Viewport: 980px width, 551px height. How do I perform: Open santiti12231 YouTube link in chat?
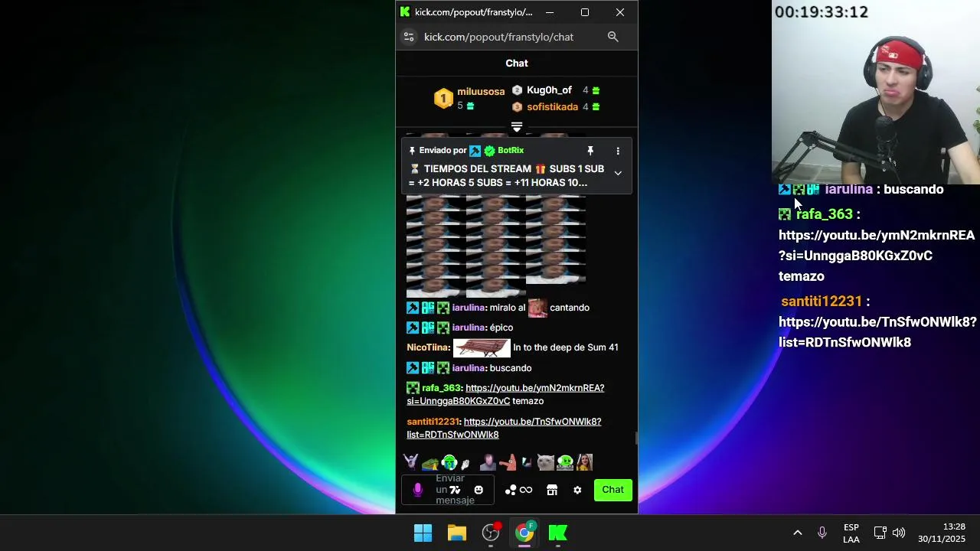[x=504, y=428]
